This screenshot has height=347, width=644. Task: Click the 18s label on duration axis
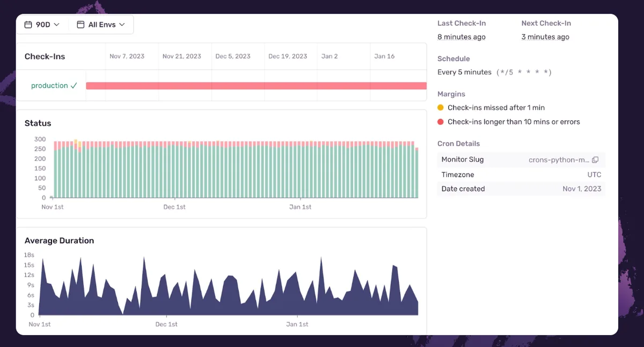[x=29, y=255]
